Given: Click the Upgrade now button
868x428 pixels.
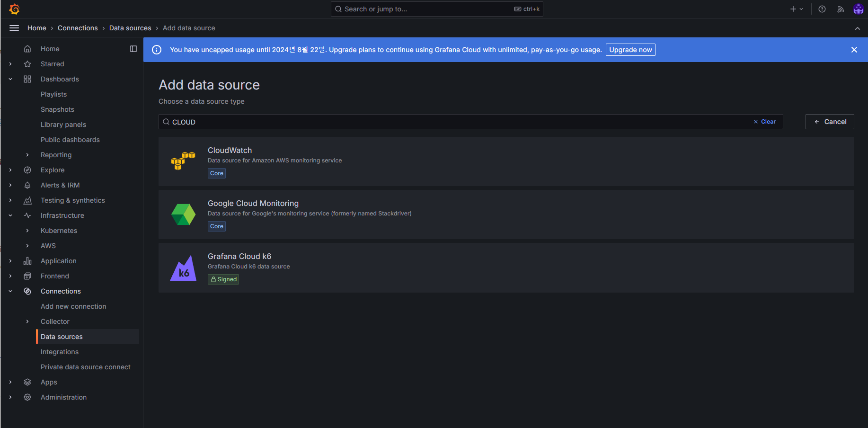Looking at the screenshot, I should (x=630, y=50).
